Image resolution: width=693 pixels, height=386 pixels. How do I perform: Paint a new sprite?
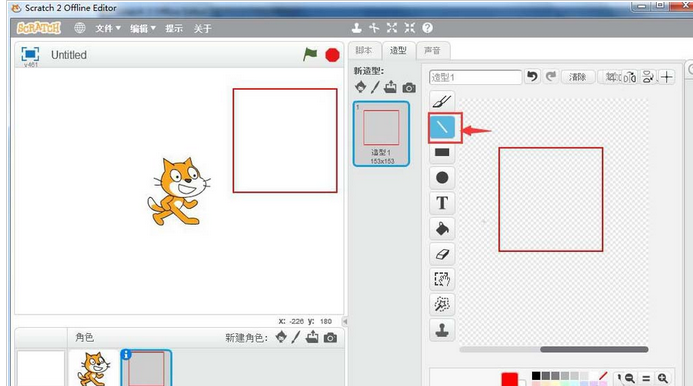[296, 337]
